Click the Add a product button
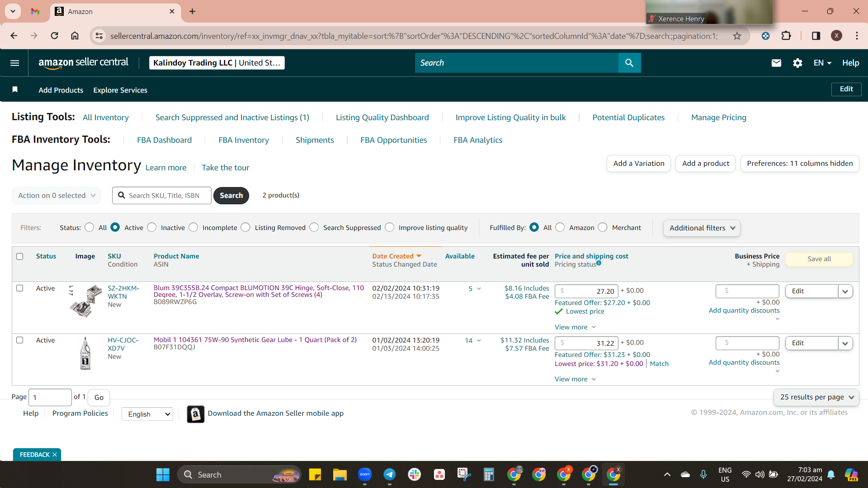 (x=706, y=164)
